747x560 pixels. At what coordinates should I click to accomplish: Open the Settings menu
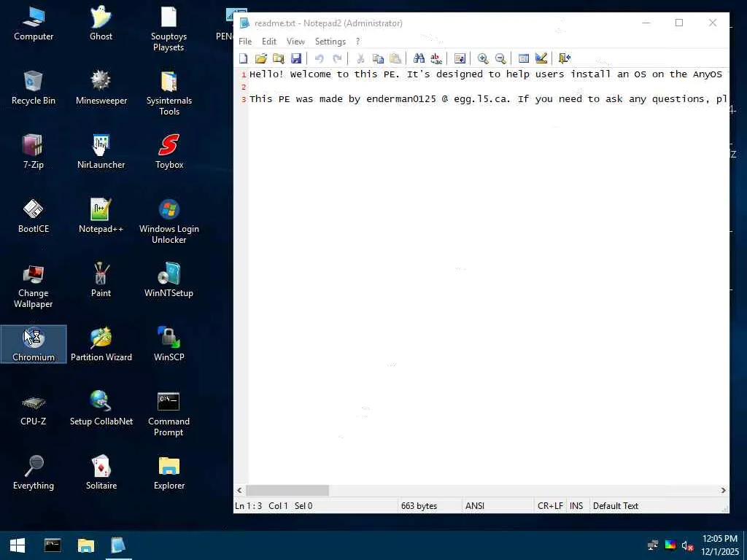tap(330, 42)
